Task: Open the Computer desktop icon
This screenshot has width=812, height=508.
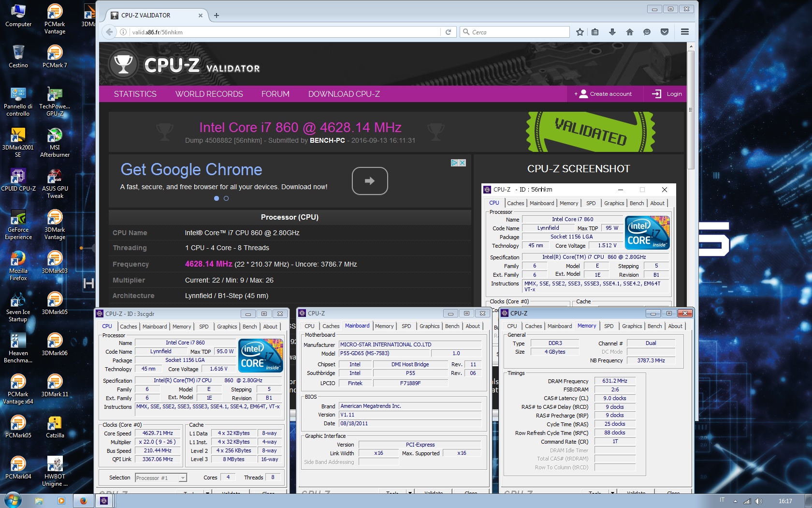Action: coord(18,15)
